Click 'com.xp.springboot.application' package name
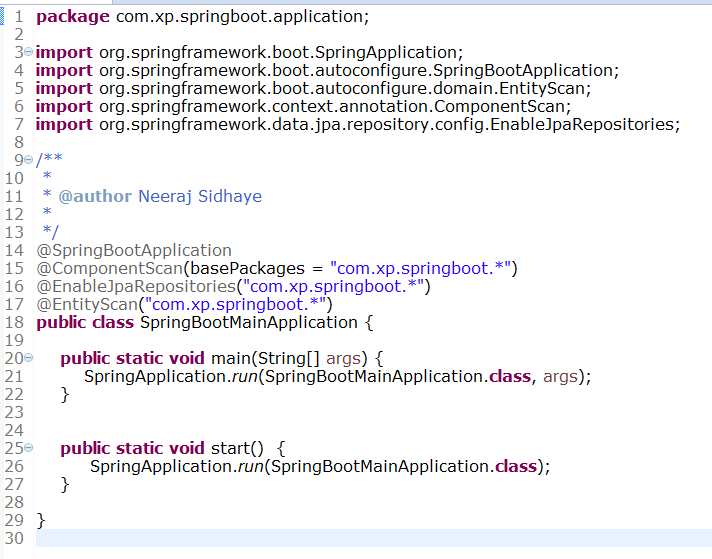The width and height of the screenshot is (712, 559). (240, 17)
